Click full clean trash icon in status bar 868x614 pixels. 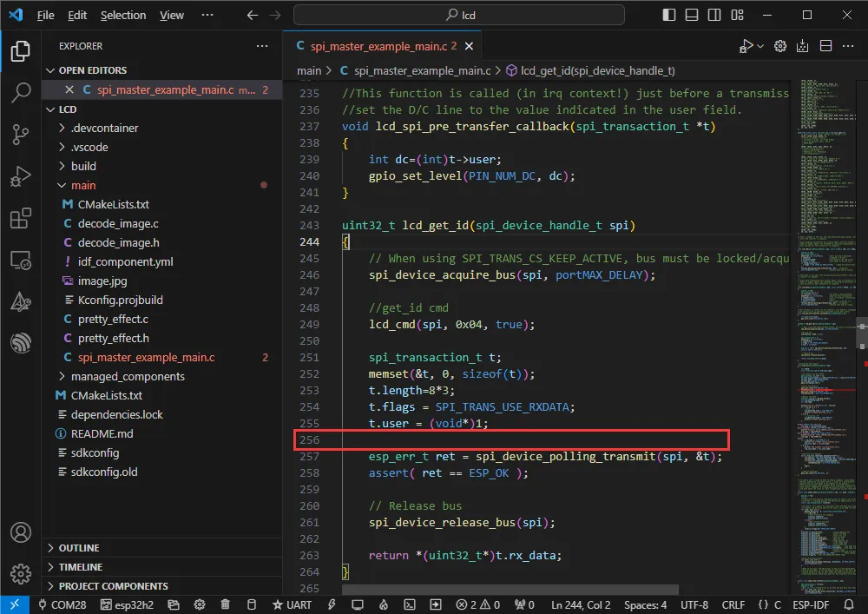226,604
